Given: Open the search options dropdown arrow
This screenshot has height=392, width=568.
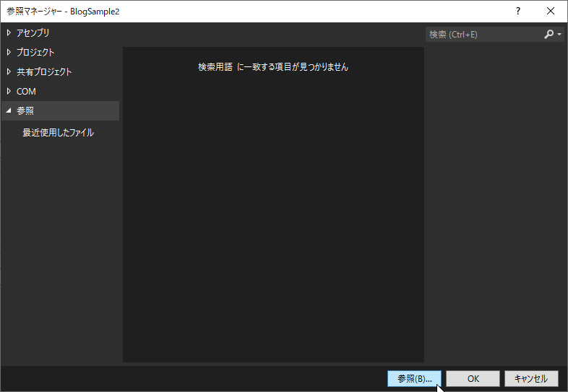Looking at the screenshot, I should [559, 35].
